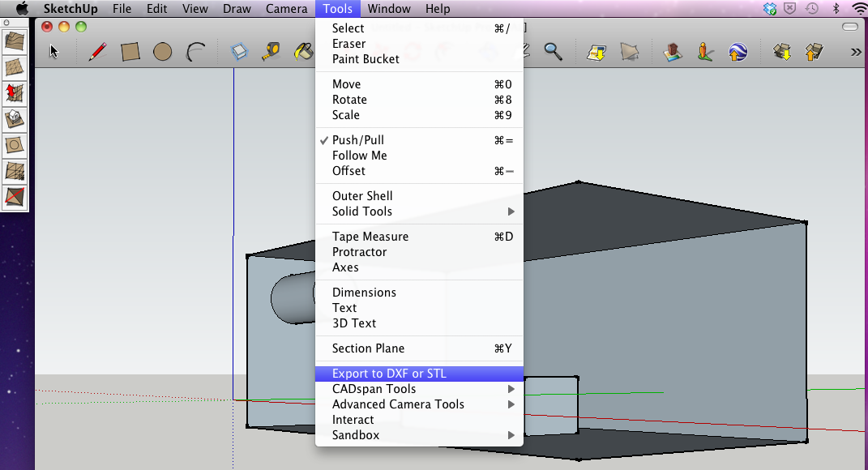The height and width of the screenshot is (470, 868).
Task: Choose Paint Bucket menu entry
Action: click(x=419, y=59)
